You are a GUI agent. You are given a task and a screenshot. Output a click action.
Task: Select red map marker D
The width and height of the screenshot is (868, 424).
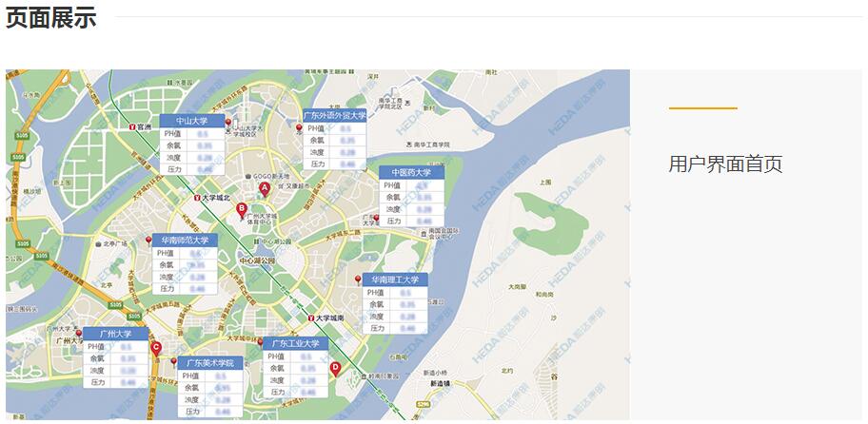pyautogui.click(x=335, y=368)
